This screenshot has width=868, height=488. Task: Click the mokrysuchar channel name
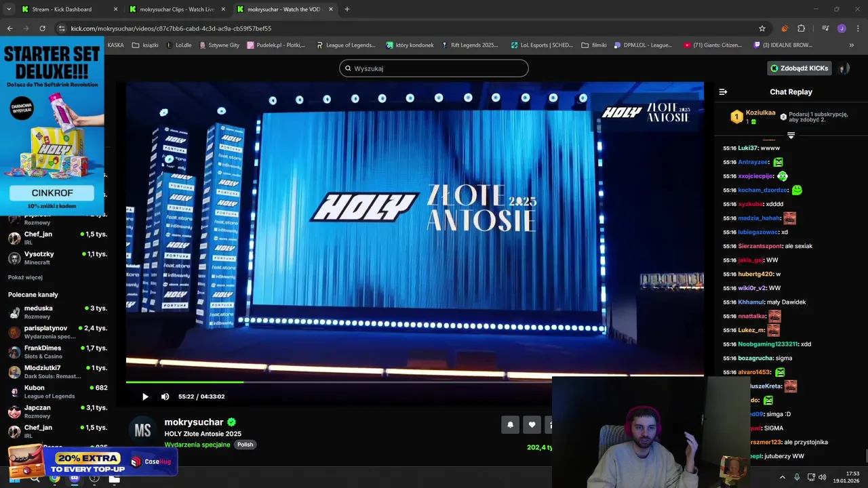[194, 422]
